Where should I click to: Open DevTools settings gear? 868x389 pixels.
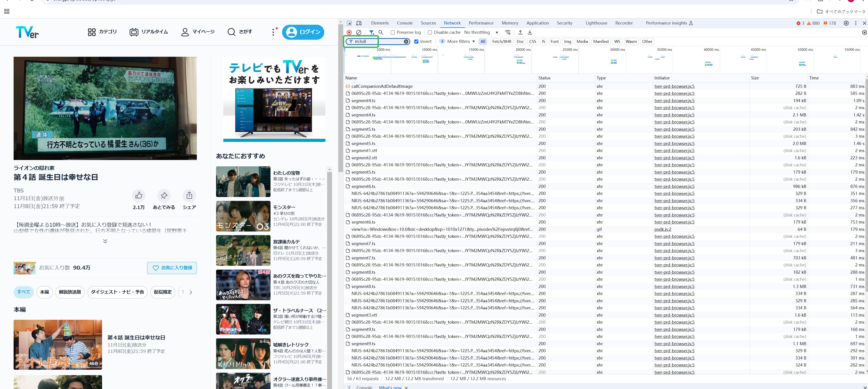846,23
